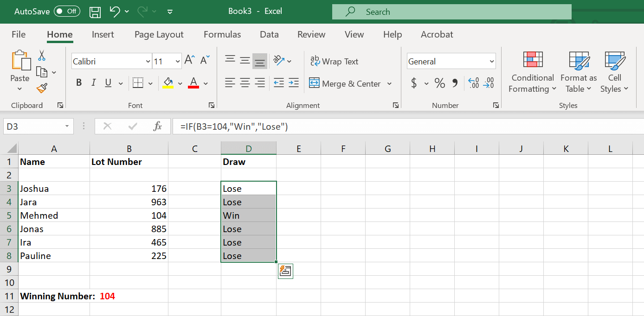Open the Quick Analysis button
Viewport: 644px width, 316px height.
pos(285,271)
